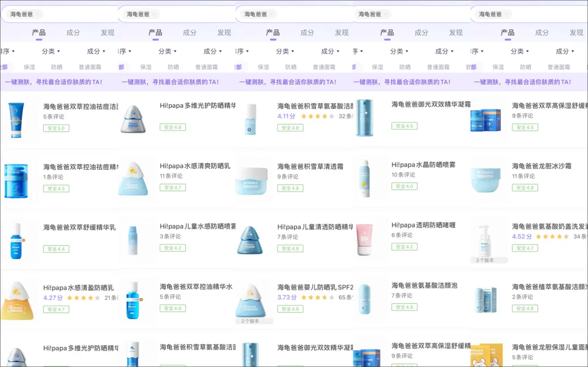Screen dimensions: 588x367
Task: Open the 海龟爸爸龙胆冰沙霜 product title
Action: coord(542,166)
